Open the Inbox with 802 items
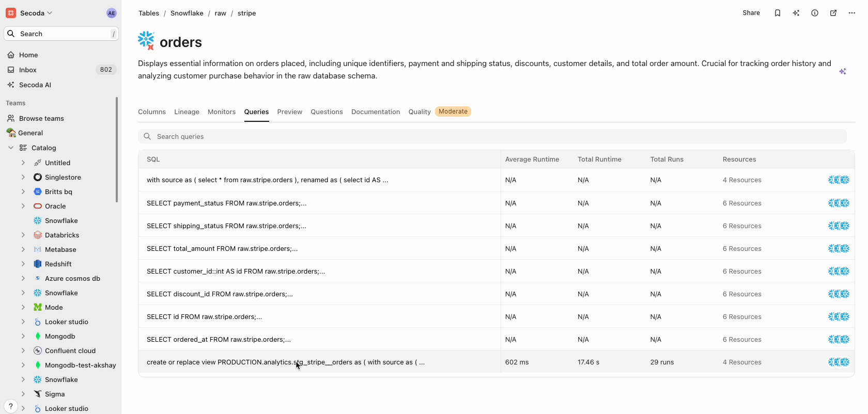 pos(28,70)
